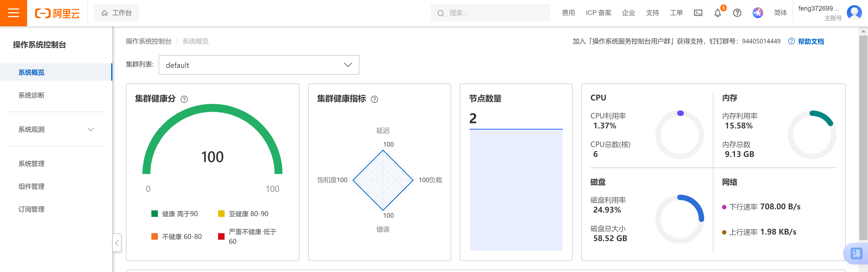The width and height of the screenshot is (868, 272).
Task: Open the 帮助文档 link
Action: [x=811, y=41]
